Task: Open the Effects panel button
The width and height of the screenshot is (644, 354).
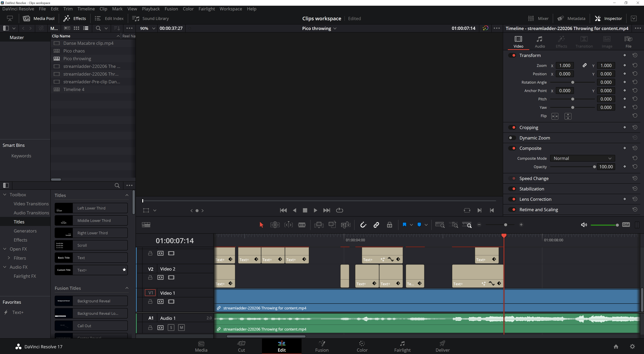Action: click(74, 18)
